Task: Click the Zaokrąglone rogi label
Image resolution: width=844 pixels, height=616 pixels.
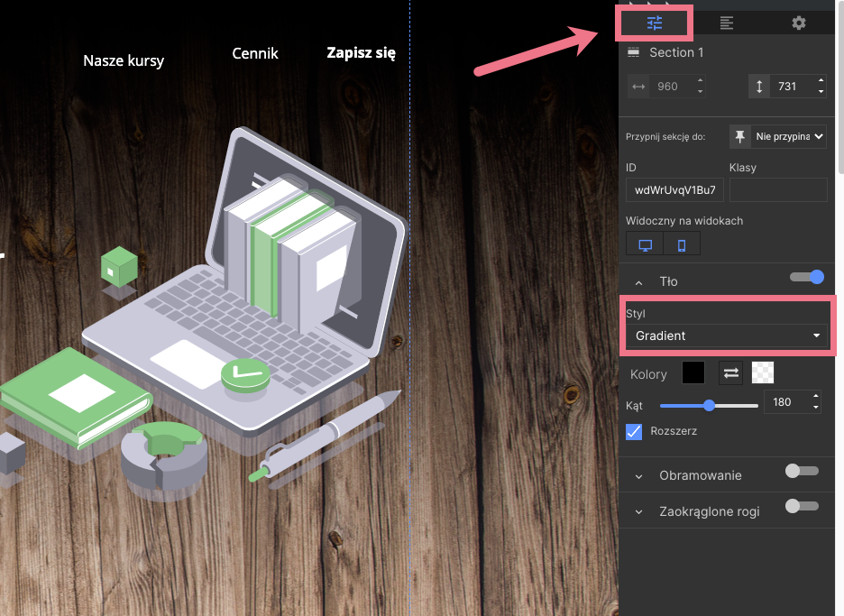Action: pos(710,511)
